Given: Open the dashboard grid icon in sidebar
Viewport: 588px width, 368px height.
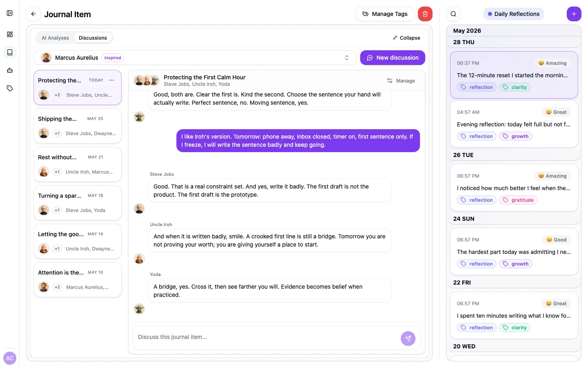Looking at the screenshot, I should tap(10, 34).
